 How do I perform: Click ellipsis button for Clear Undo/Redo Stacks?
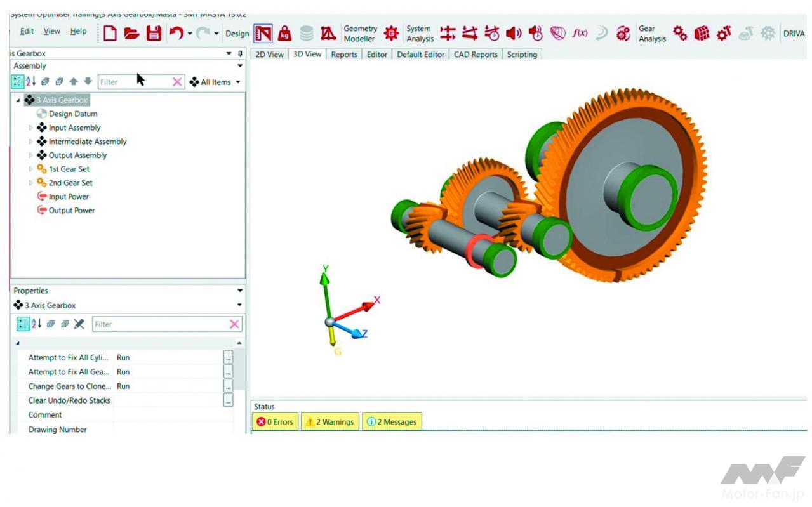pos(228,400)
